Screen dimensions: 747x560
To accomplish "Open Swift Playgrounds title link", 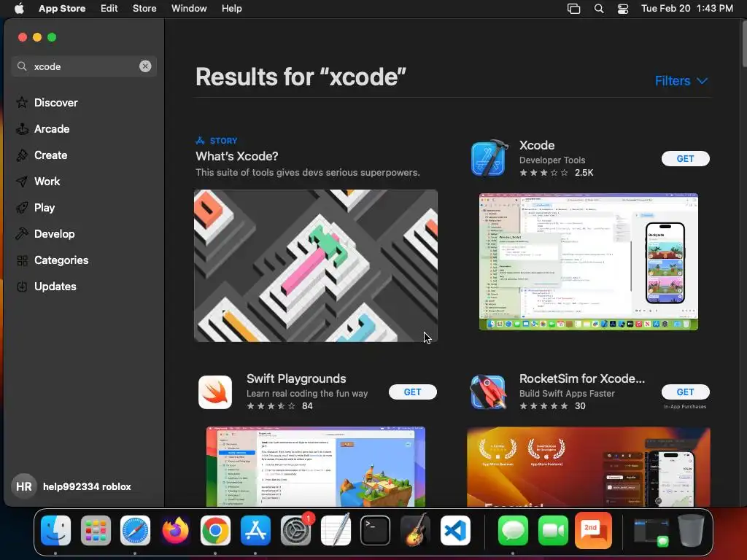I will [296, 378].
